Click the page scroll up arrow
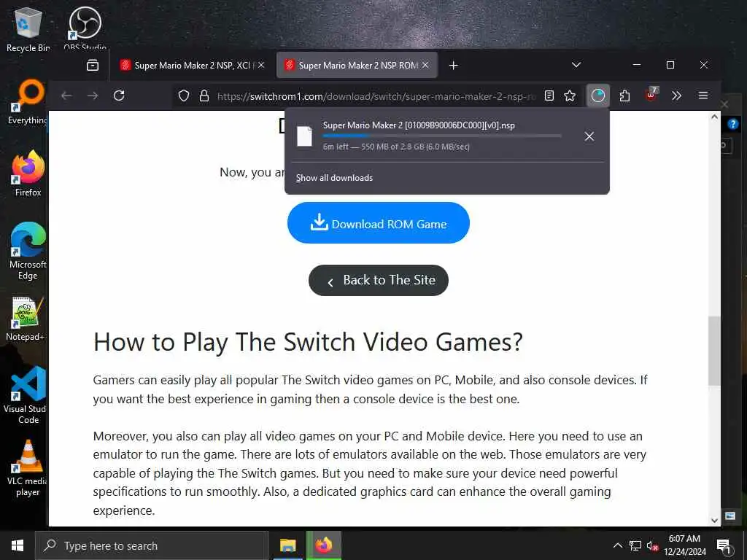The width and height of the screenshot is (747, 560). pos(714,117)
